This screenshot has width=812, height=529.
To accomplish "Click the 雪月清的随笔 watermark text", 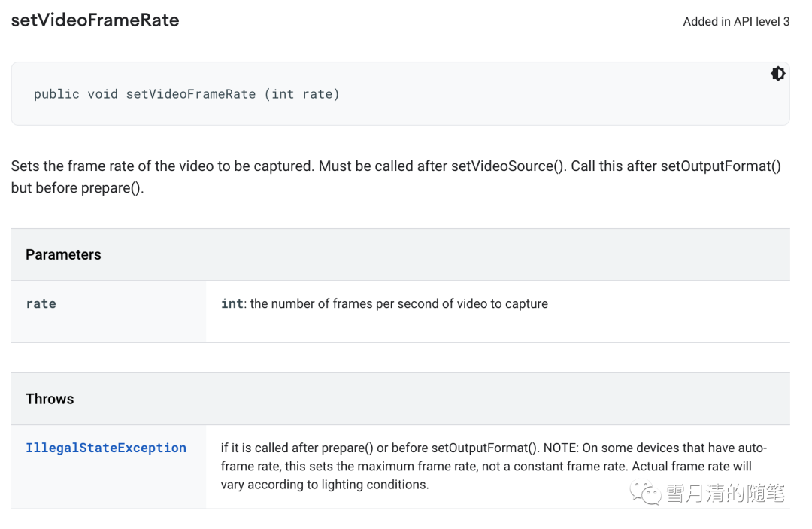I will pyautogui.click(x=725, y=493).
